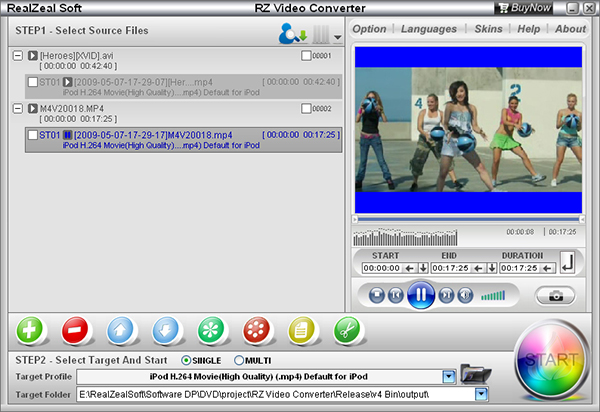
Task: Click the Stop playback button
Action: click(377, 295)
